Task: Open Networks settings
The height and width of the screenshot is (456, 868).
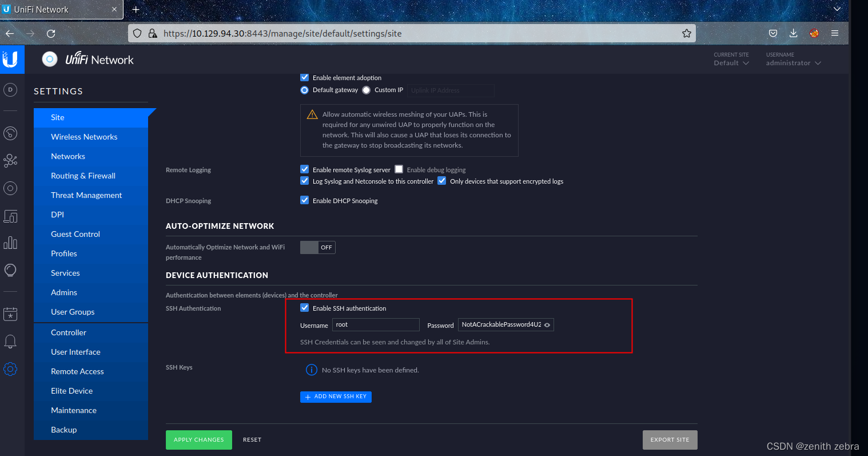Action: 91,156
